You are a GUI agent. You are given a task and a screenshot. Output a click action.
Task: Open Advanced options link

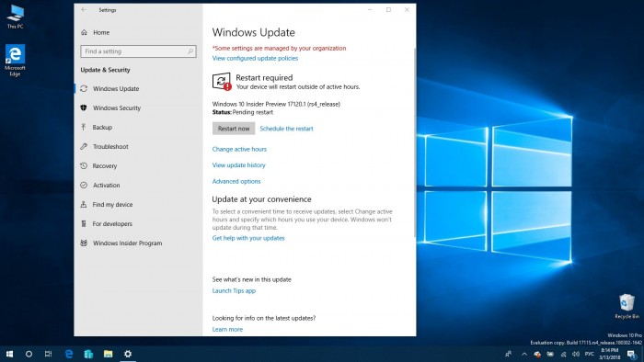point(236,181)
